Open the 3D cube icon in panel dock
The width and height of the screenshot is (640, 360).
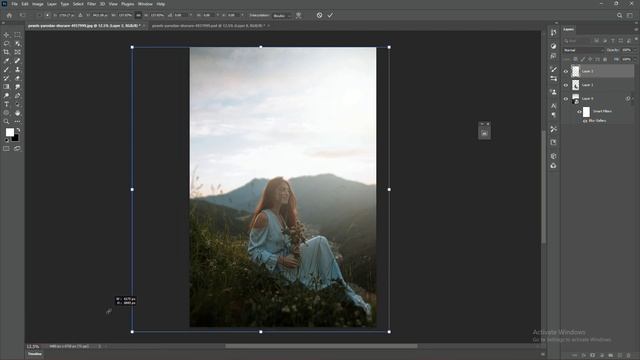[x=553, y=156]
